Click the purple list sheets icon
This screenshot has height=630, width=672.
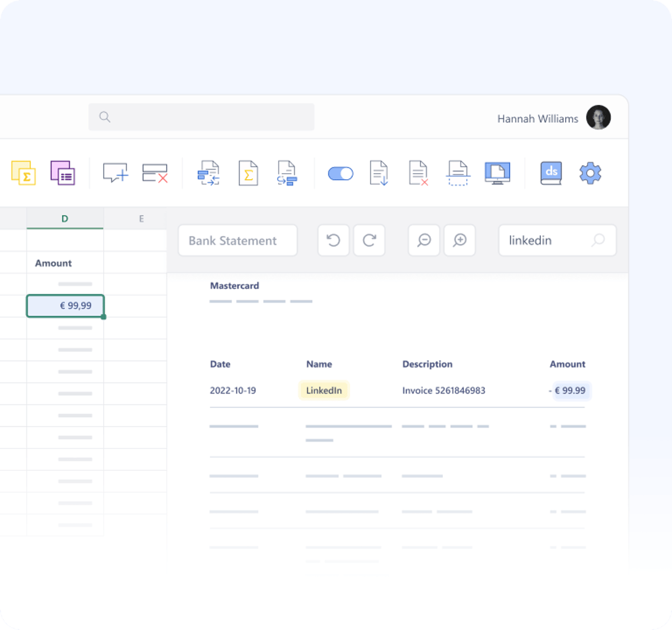63,173
